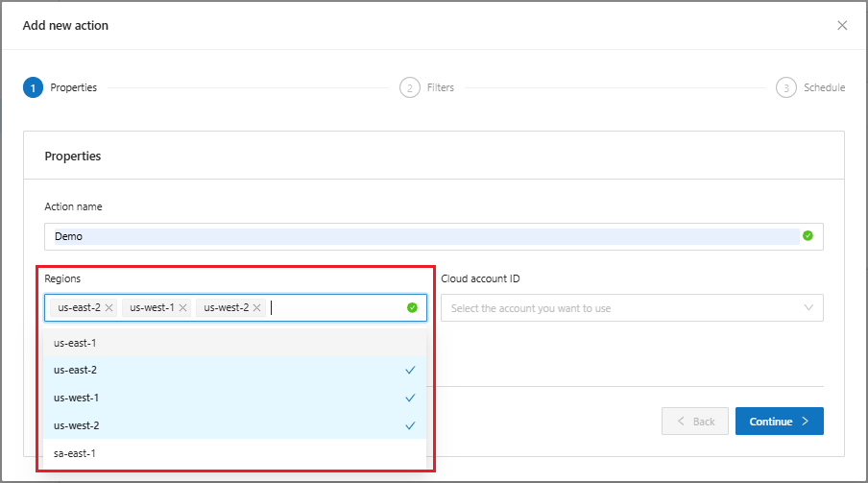Close the Add new action dialog
The image size is (868, 483).
click(x=842, y=26)
